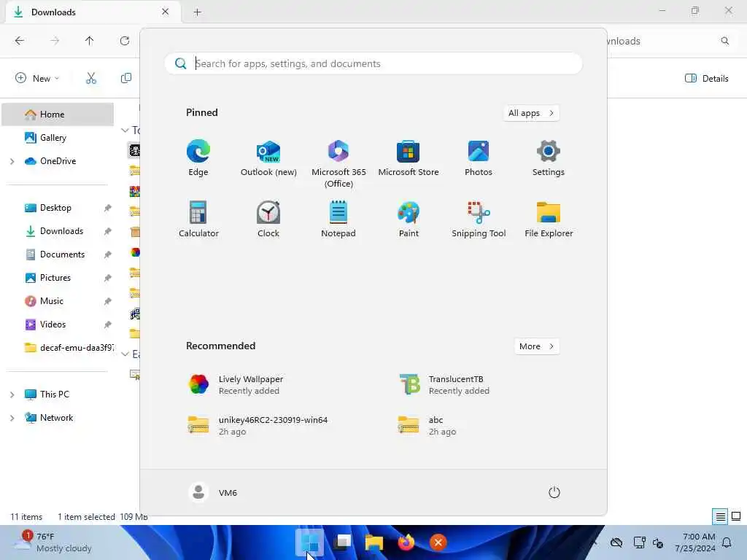Launch Notepad from Start menu

tap(338, 219)
